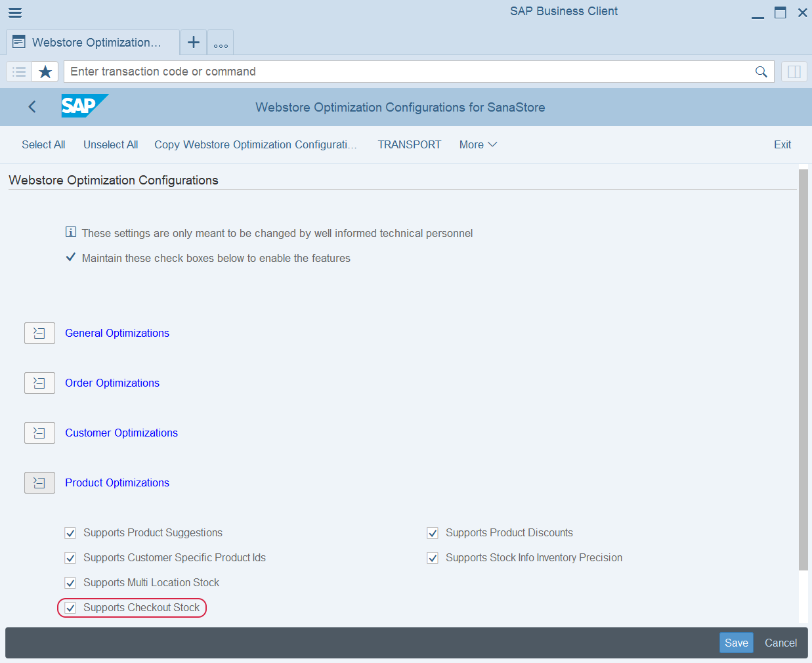Click the page title Webstore Optimization Configurations for SanaStore
Image resolution: width=812 pixels, height=663 pixels.
pyautogui.click(x=400, y=108)
